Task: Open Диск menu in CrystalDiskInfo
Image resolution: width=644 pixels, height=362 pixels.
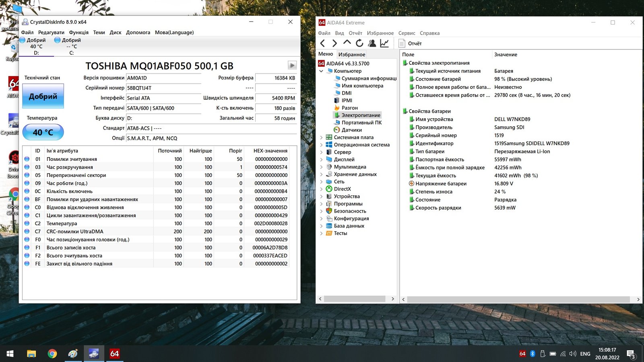Action: [116, 33]
